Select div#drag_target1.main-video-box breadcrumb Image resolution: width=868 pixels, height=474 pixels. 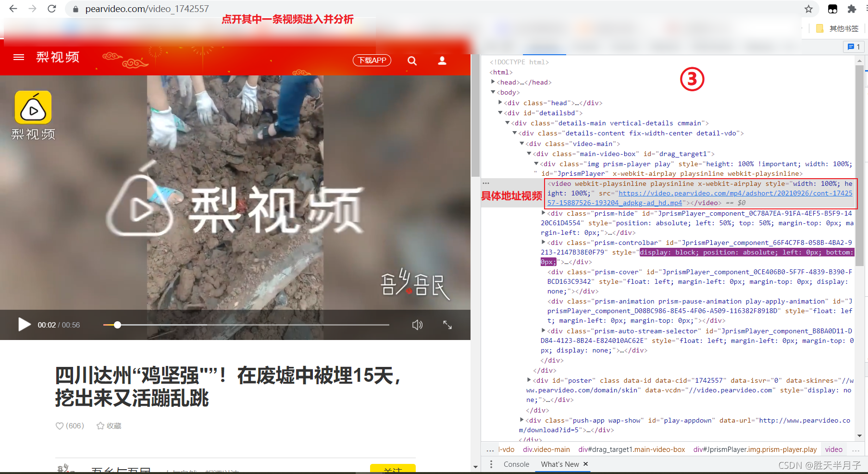632,450
